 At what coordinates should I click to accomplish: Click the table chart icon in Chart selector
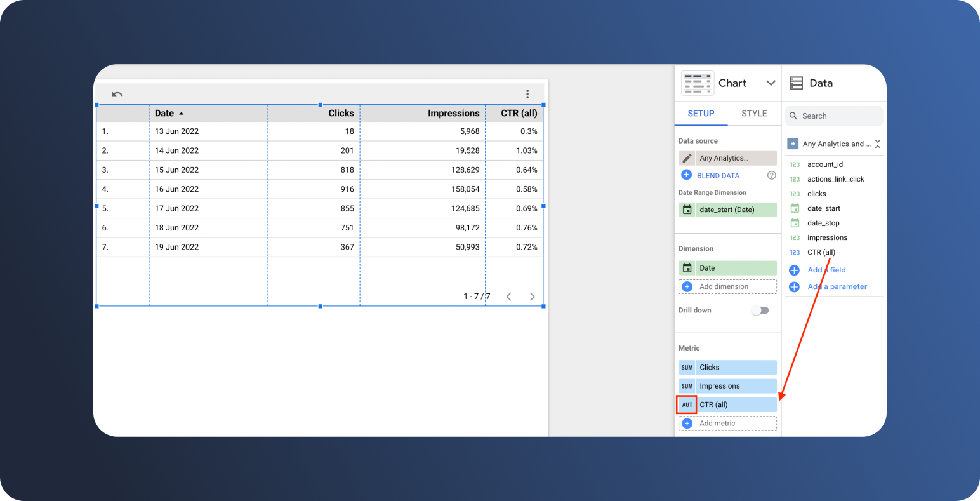click(697, 83)
